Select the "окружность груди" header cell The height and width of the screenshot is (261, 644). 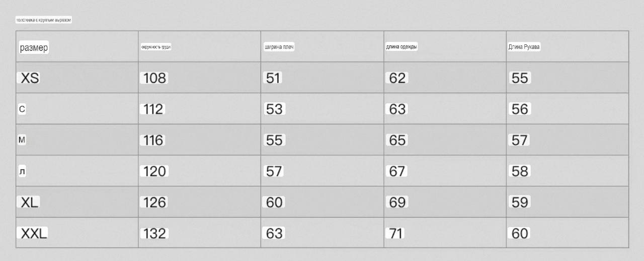click(156, 47)
